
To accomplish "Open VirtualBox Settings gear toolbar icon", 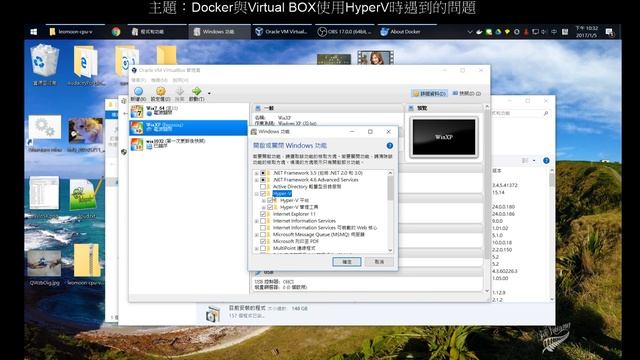I will [x=161, y=91].
